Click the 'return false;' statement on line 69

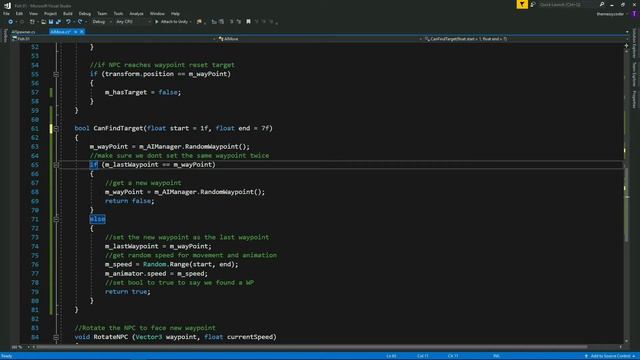(130, 201)
